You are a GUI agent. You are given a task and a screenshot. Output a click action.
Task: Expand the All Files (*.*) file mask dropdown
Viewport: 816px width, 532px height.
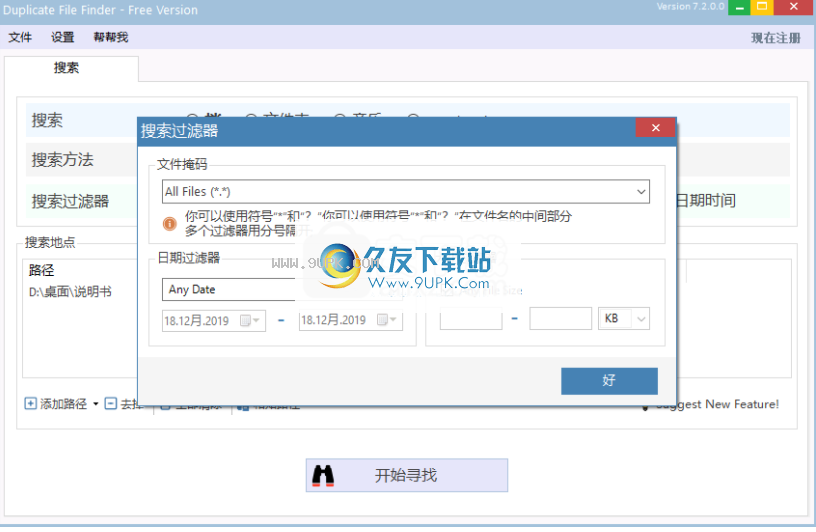tap(641, 192)
